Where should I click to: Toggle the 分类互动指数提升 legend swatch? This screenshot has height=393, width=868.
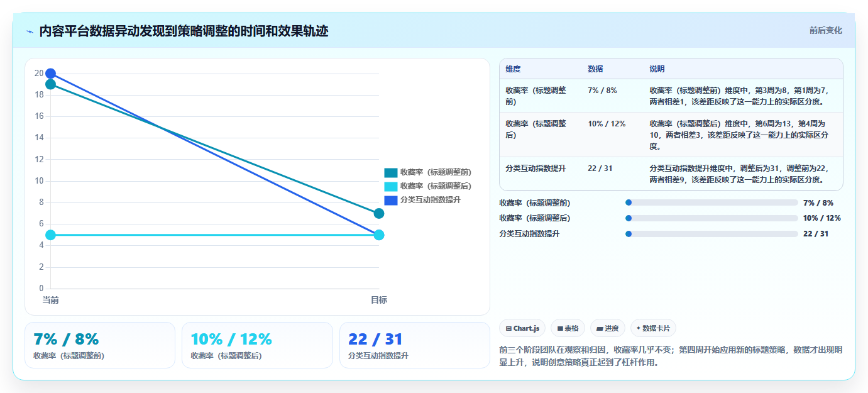coord(391,200)
